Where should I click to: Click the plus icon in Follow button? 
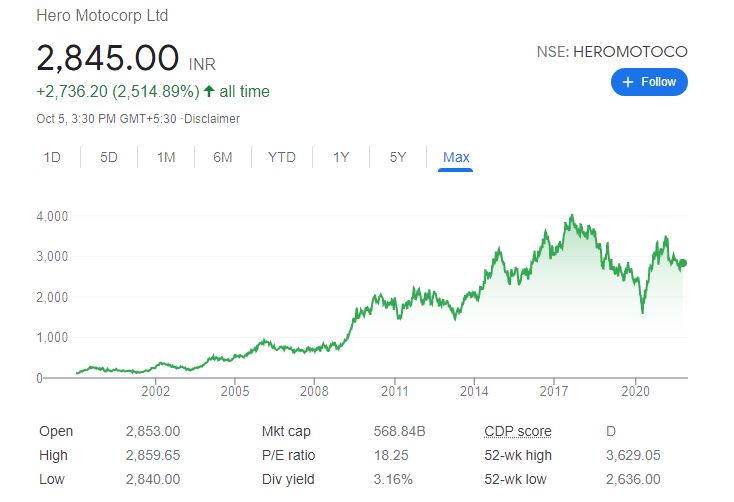click(x=628, y=82)
